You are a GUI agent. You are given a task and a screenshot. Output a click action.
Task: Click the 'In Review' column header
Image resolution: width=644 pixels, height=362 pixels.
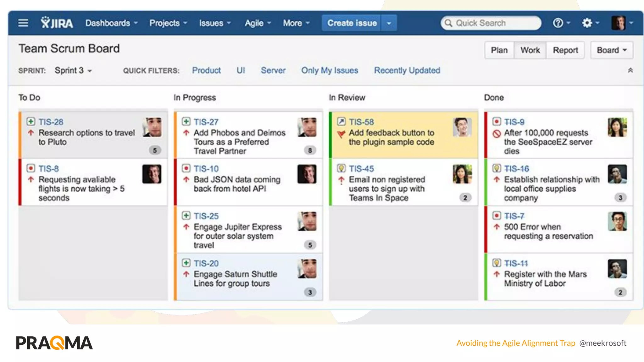pos(347,98)
